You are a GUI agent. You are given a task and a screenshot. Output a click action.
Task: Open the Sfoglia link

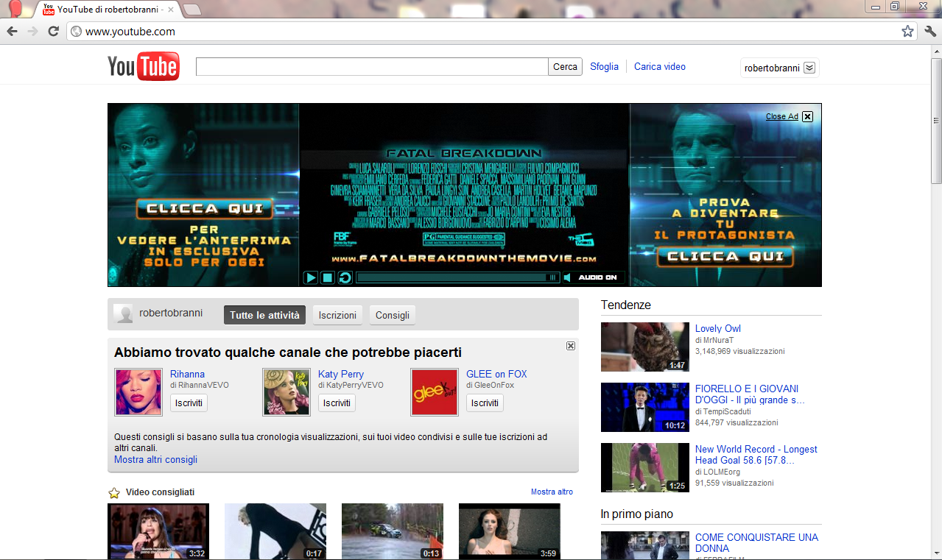coord(604,66)
